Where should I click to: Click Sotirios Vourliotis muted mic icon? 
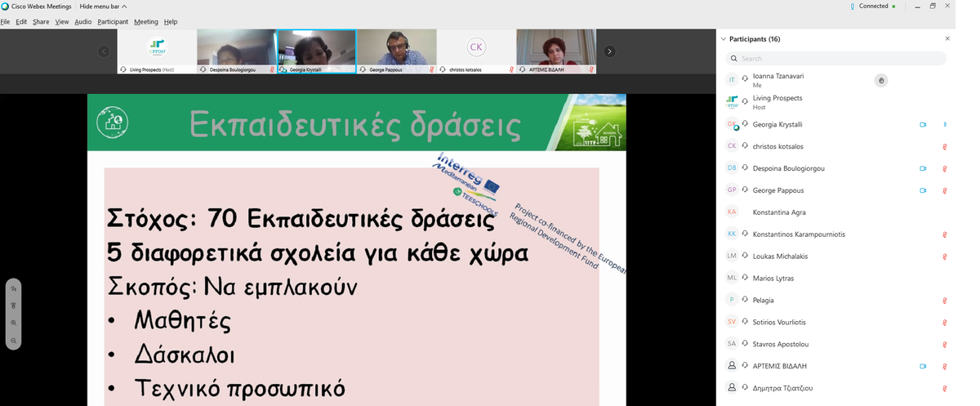click(x=945, y=322)
